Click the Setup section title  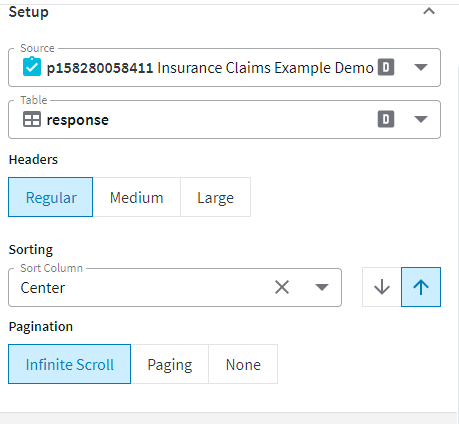pyautogui.click(x=29, y=12)
